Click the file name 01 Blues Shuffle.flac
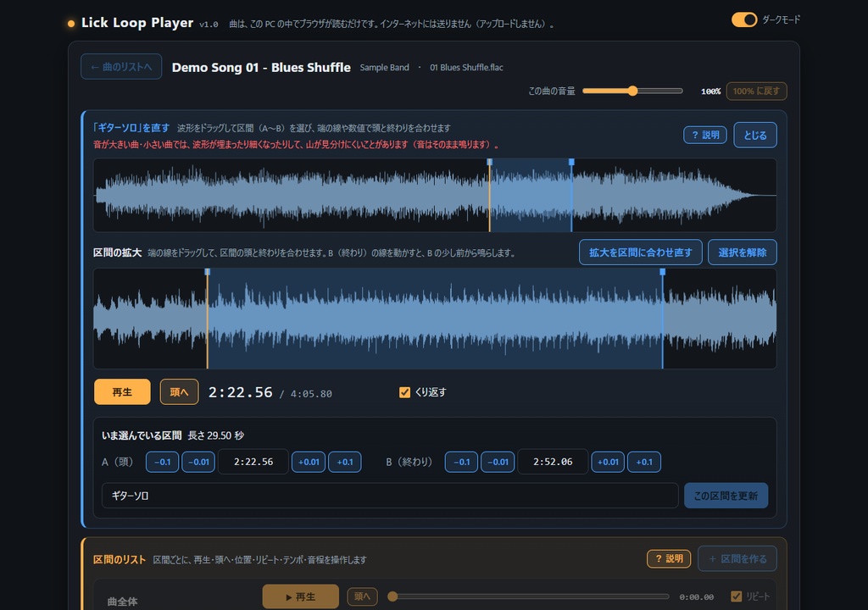 tap(467, 68)
